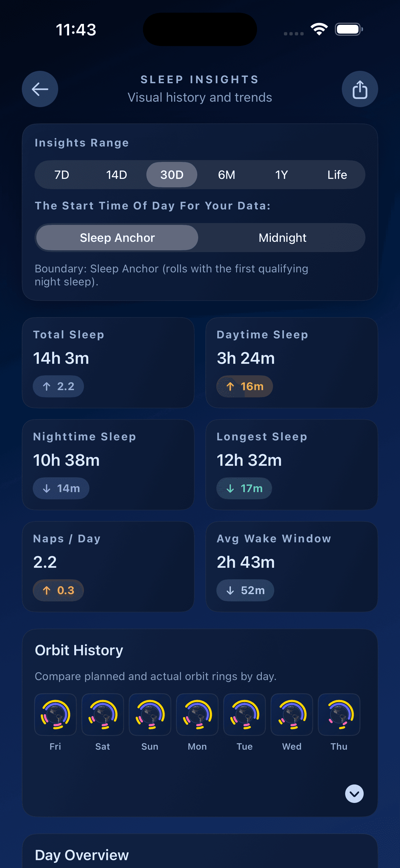Switch to the 1Y range tab
Viewport: 400px width, 868px height.
pyautogui.click(x=282, y=175)
